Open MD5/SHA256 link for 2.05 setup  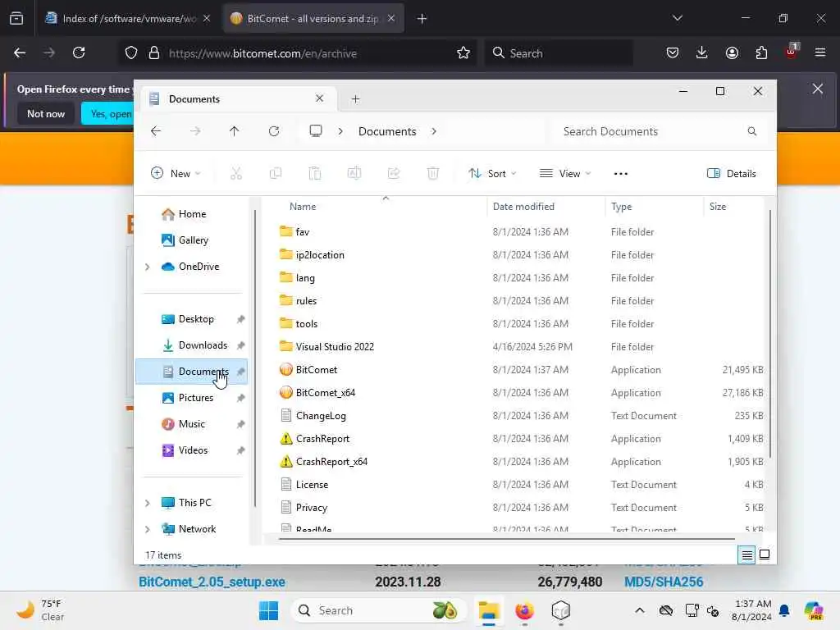coord(664,582)
